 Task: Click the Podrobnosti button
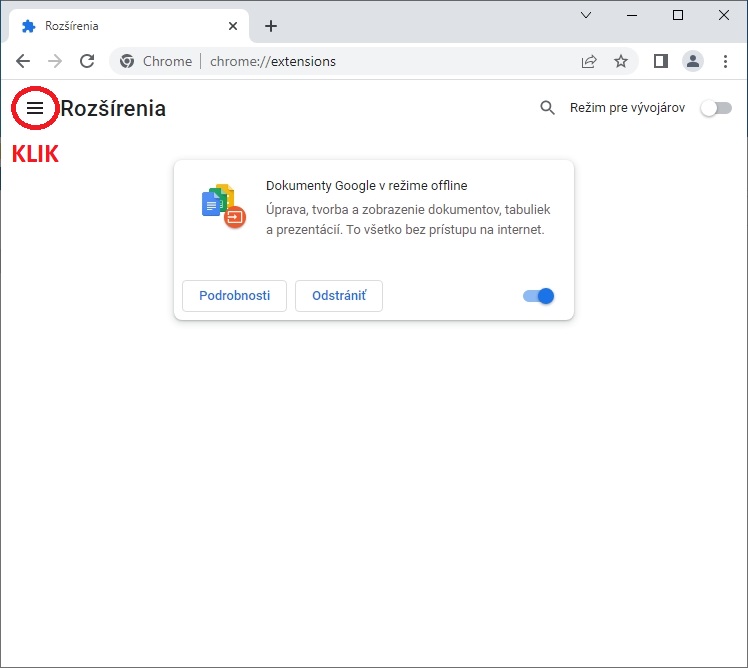coord(234,296)
